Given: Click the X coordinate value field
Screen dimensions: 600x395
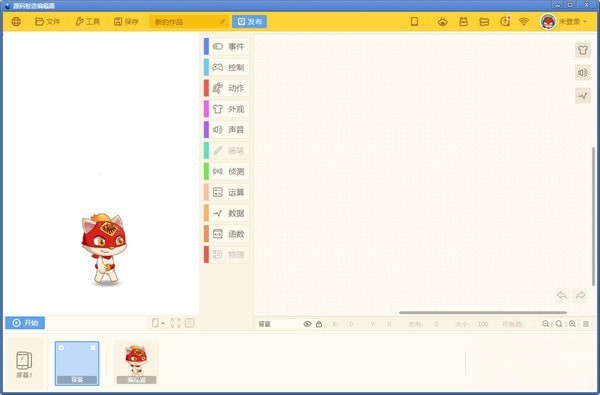Looking at the screenshot, I should click(351, 324).
